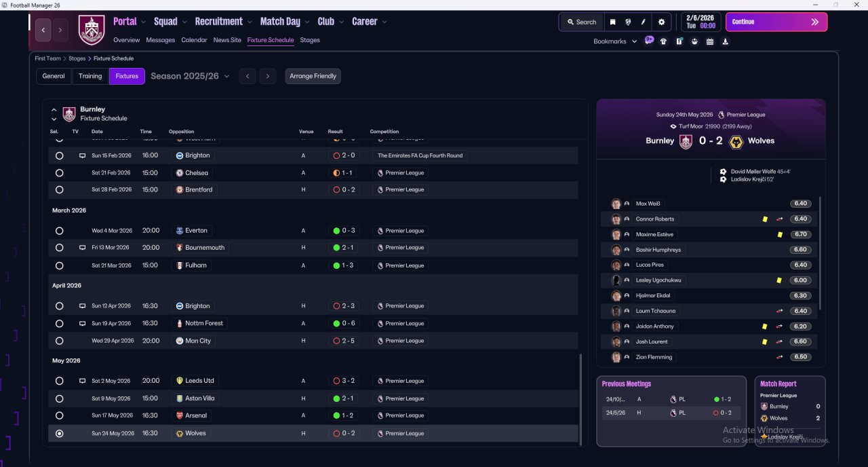Select the Chelsea fixture radio button

pyautogui.click(x=59, y=173)
